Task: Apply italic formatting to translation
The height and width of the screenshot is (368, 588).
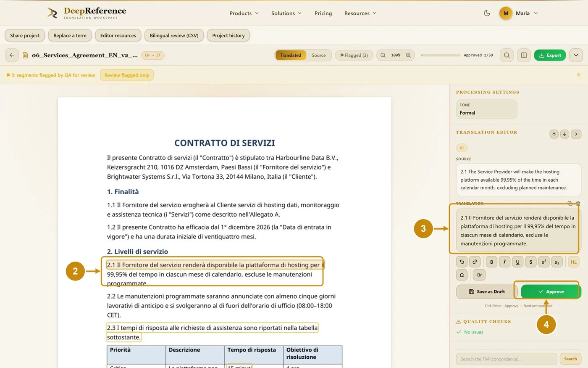Action: point(504,262)
